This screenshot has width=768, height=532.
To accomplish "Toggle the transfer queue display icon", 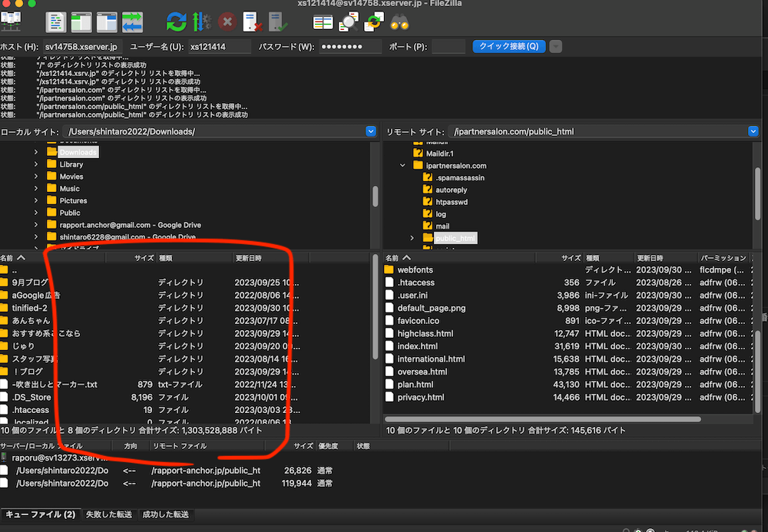I will [132, 22].
